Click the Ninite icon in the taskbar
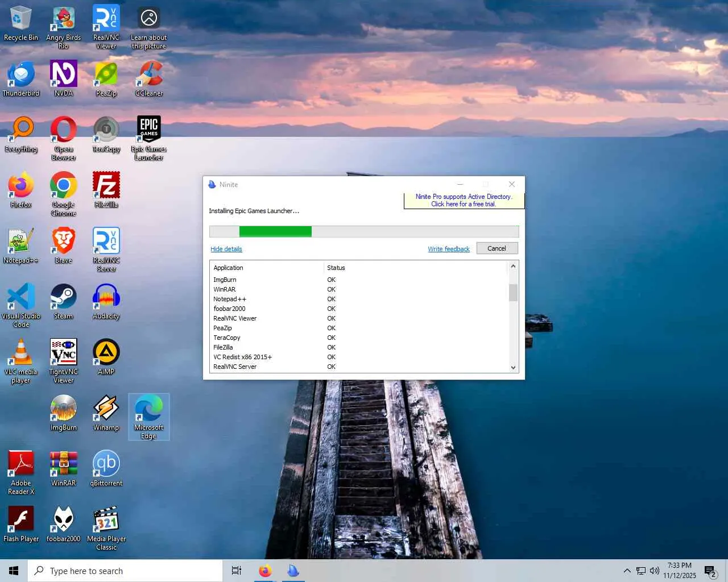 coord(293,571)
